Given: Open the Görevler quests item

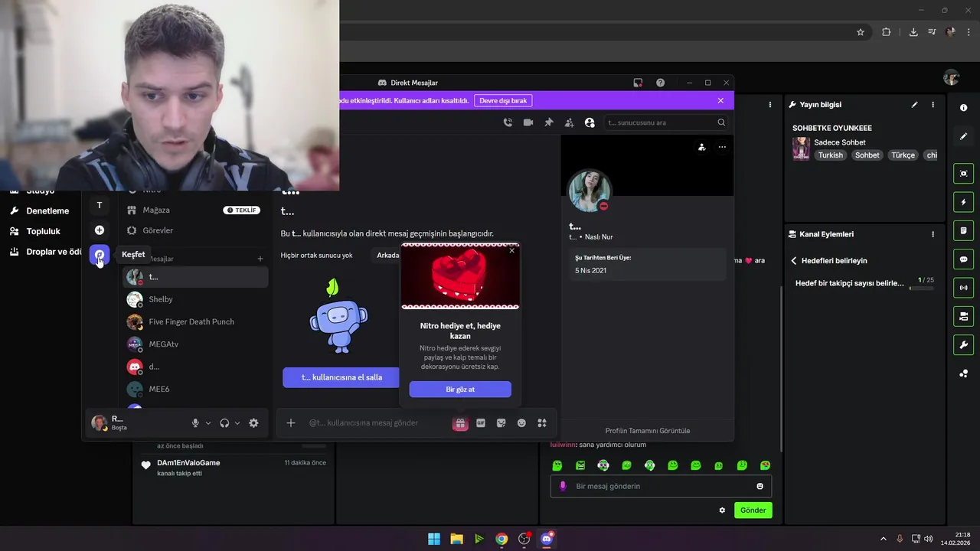Looking at the screenshot, I should tap(194, 230).
